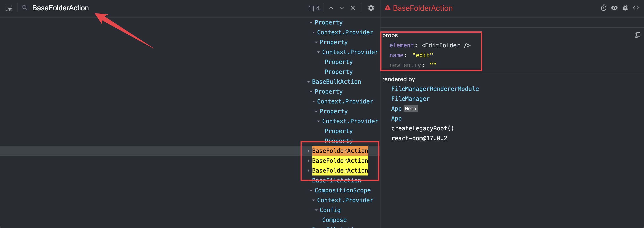
Task: Collapse the CompositionScope tree node
Action: pyautogui.click(x=311, y=190)
